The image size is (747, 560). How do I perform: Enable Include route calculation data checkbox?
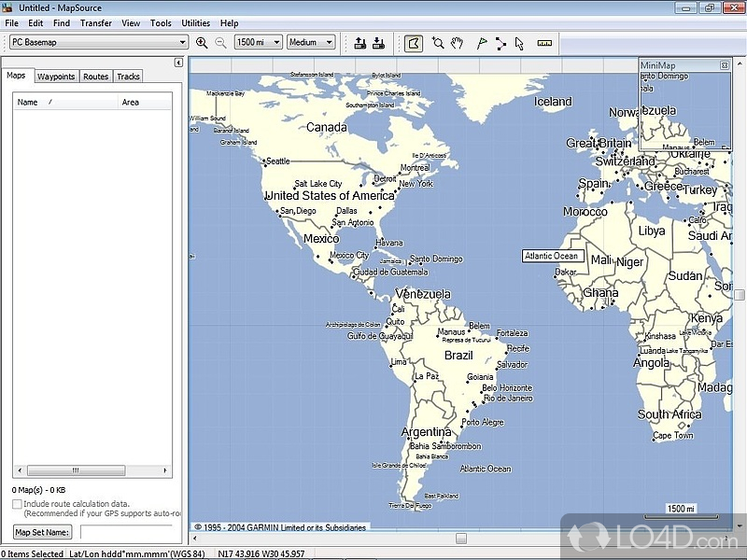[x=17, y=504]
